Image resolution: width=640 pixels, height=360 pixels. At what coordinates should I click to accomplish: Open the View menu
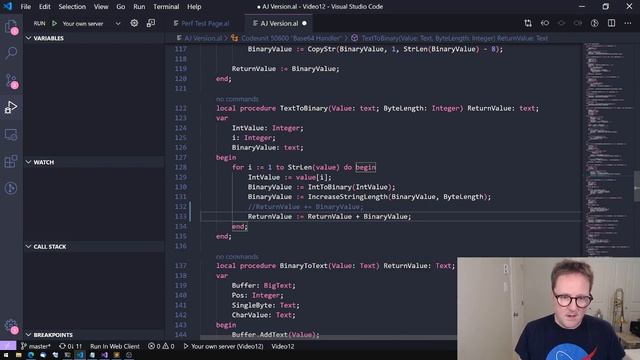click(101, 7)
